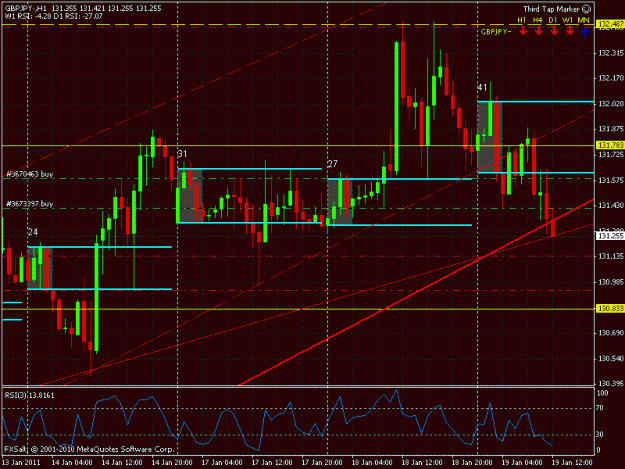Viewport: 625px width, 469px height.
Task: Click the '19 Jan 12:00' time label
Action: click(x=572, y=463)
